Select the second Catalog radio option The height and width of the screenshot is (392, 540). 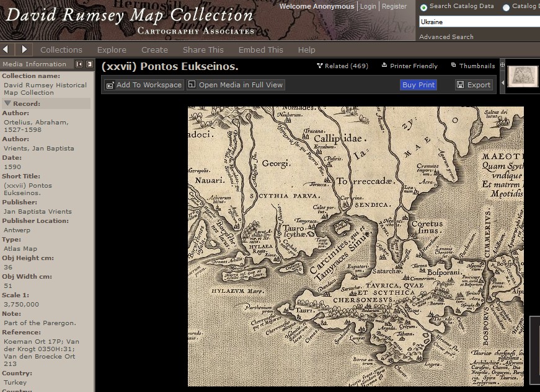[x=507, y=7]
